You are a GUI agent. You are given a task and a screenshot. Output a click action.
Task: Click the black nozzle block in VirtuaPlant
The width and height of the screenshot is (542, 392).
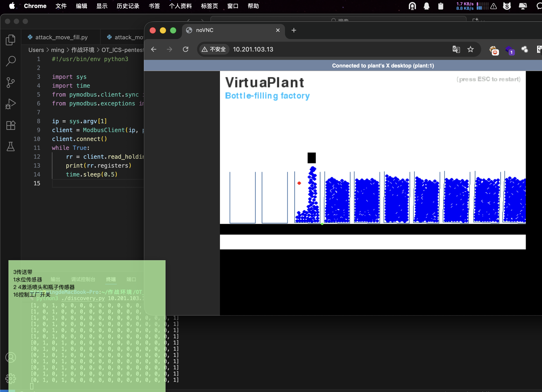[x=311, y=158]
